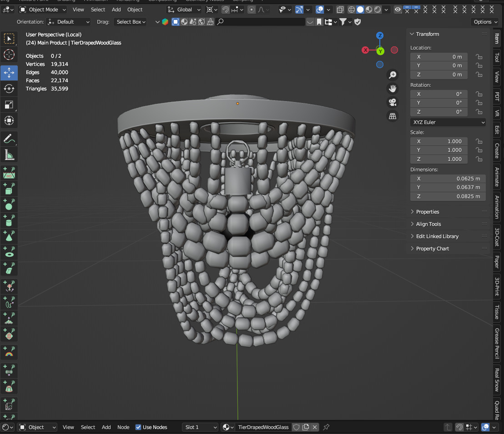Expand the Property Chart panel

[x=429, y=249]
